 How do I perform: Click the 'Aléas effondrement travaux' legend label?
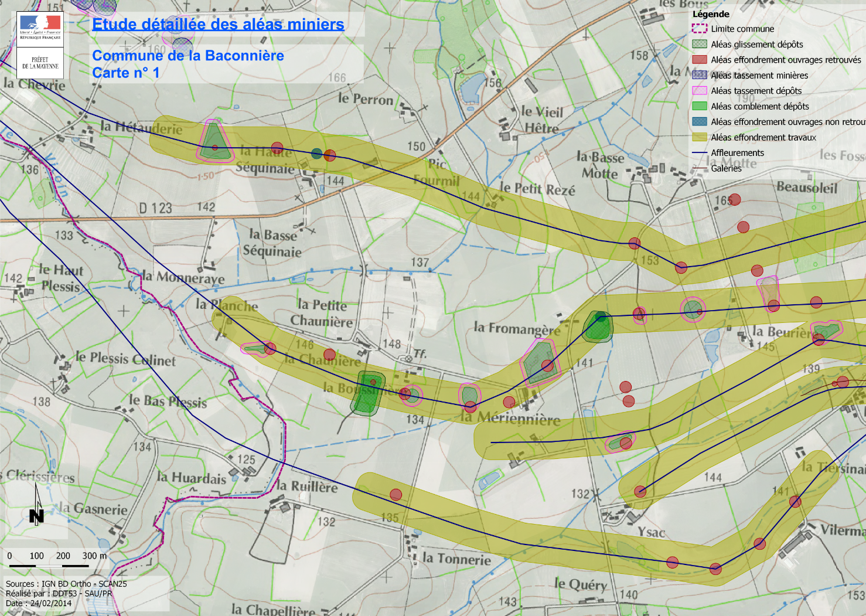(763, 137)
